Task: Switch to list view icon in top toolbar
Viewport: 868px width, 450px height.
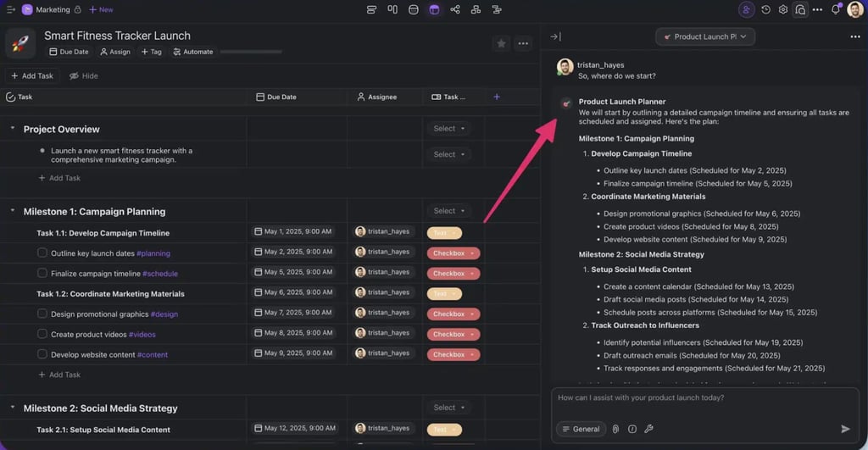Action: (x=371, y=9)
